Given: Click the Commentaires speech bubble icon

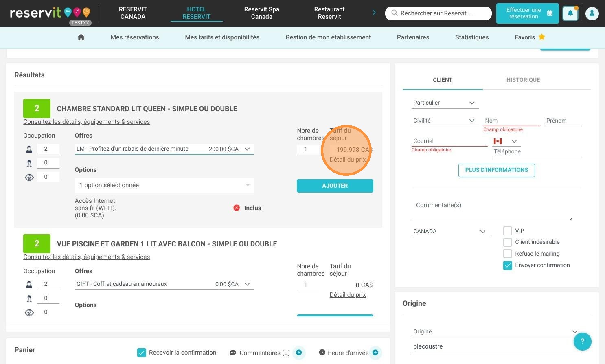Looking at the screenshot, I should [233, 353].
